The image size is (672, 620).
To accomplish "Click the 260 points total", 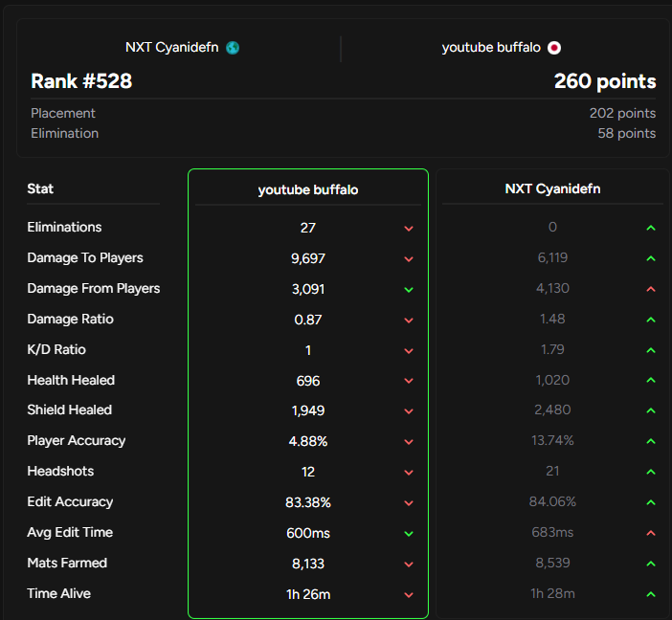I will [605, 81].
